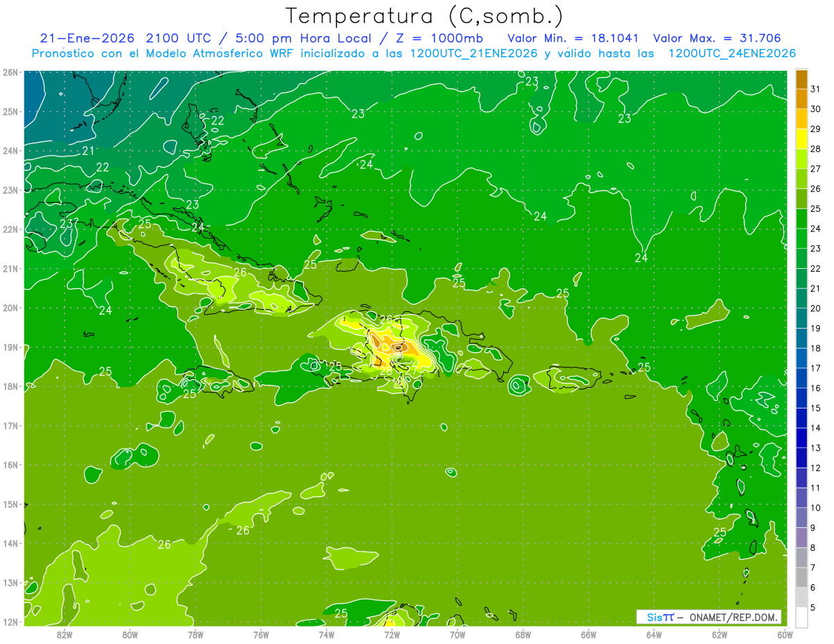Click the 'Valor Min. = 18.1041' value
The width and height of the screenshot is (834, 644).
coord(573,38)
